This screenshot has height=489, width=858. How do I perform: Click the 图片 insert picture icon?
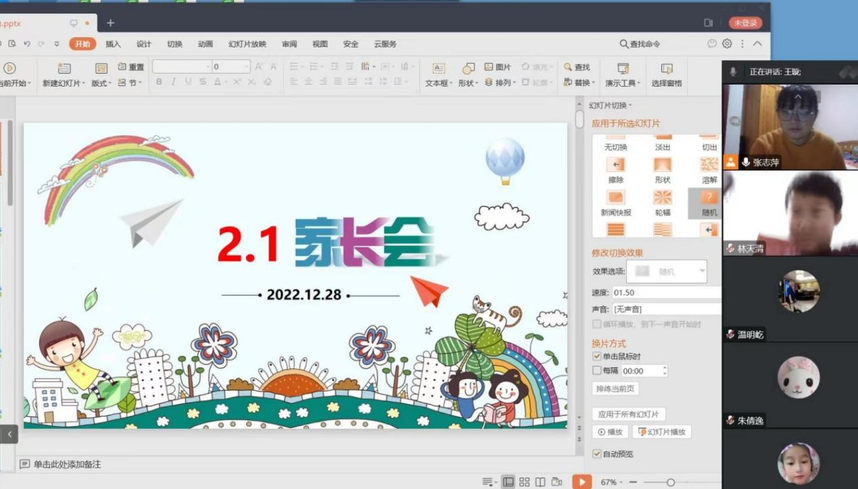(497, 67)
